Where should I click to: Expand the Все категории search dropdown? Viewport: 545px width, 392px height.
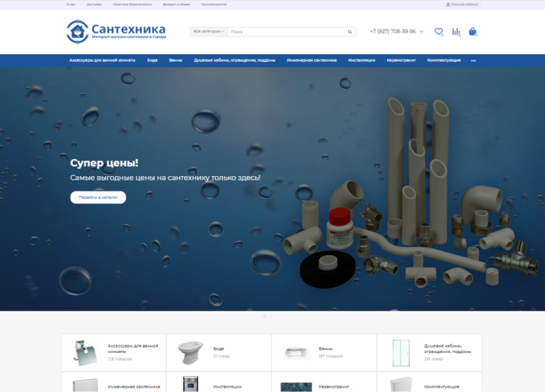209,32
